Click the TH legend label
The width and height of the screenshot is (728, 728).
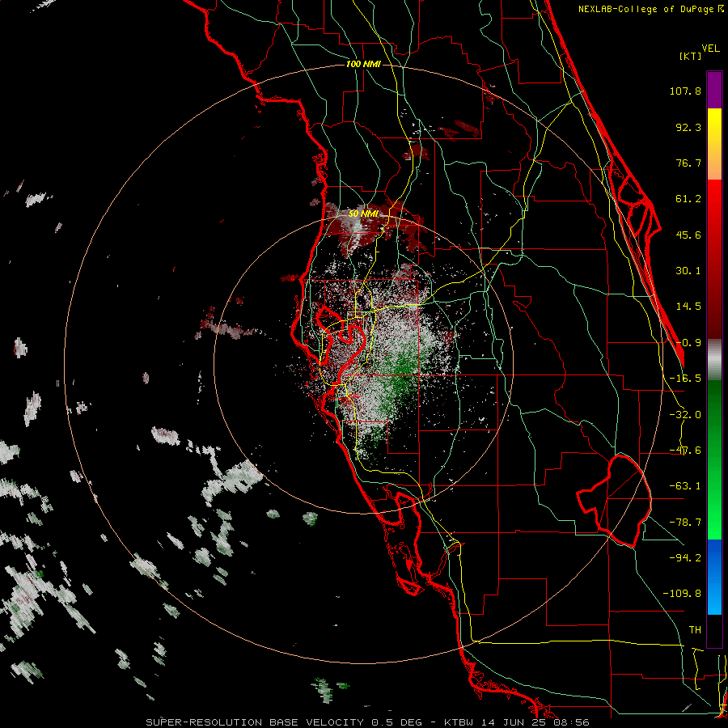695,630
